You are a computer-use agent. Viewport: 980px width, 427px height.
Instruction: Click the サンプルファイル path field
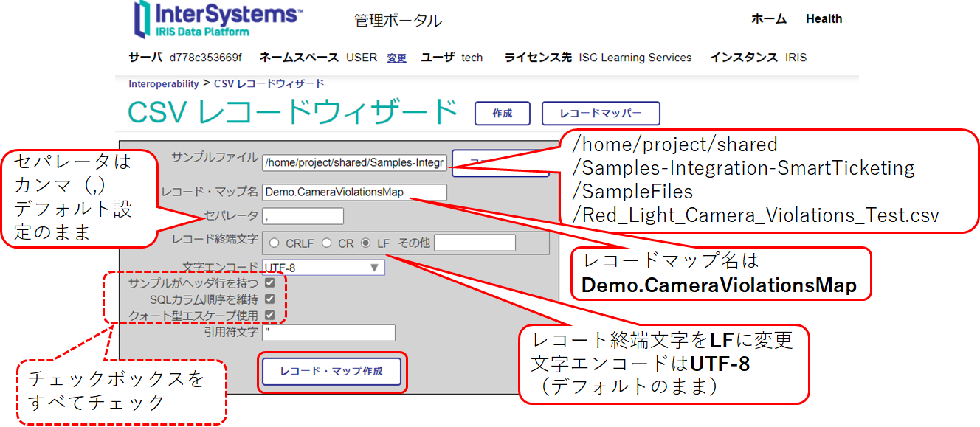[354, 162]
